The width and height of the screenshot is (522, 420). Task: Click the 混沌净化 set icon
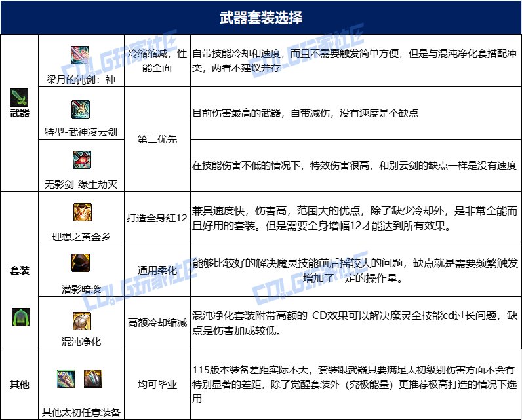coord(82,321)
